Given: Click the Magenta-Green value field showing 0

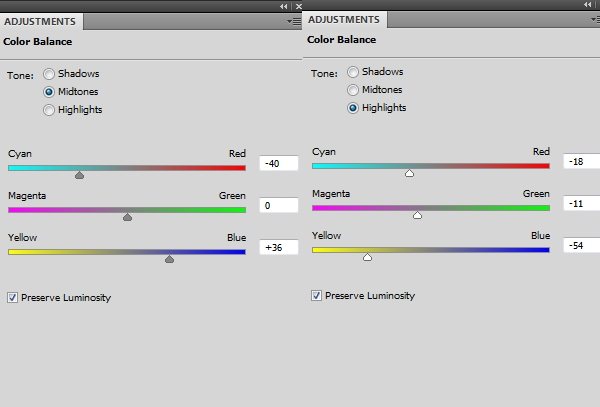Looking at the screenshot, I should point(278,205).
